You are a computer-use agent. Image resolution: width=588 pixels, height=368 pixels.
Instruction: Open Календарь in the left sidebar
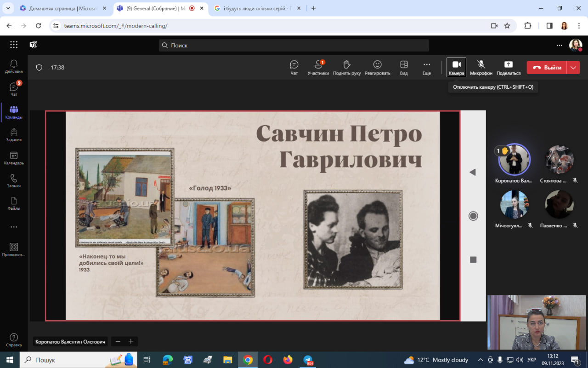click(x=14, y=158)
